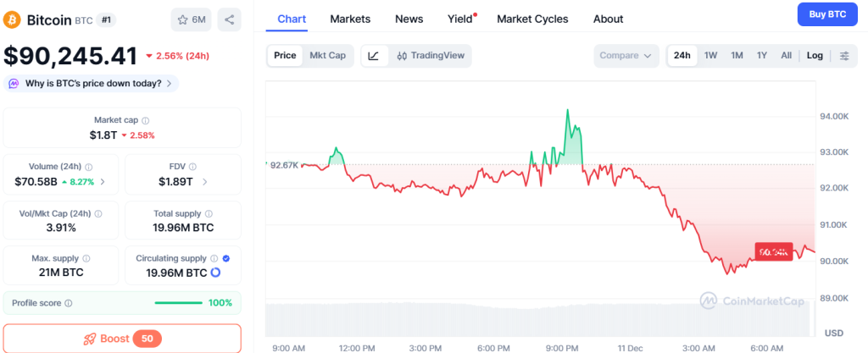Click the Profile score progress bar
868x353 pixels.
178,303
